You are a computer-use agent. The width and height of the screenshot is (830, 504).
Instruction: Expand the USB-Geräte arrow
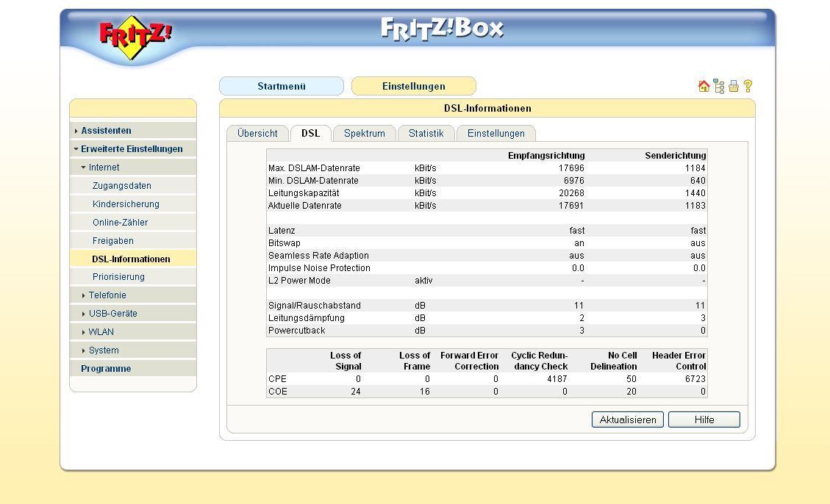[x=84, y=314]
